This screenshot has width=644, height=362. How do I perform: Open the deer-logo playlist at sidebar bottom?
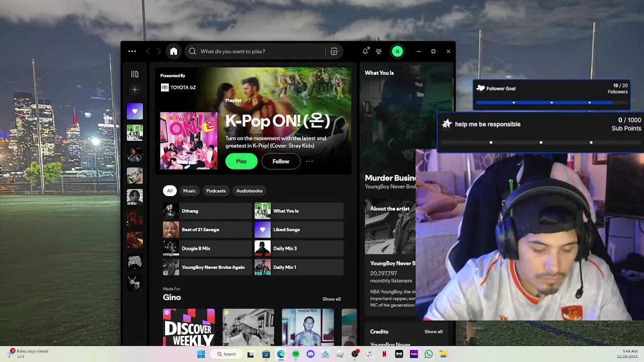(135, 283)
